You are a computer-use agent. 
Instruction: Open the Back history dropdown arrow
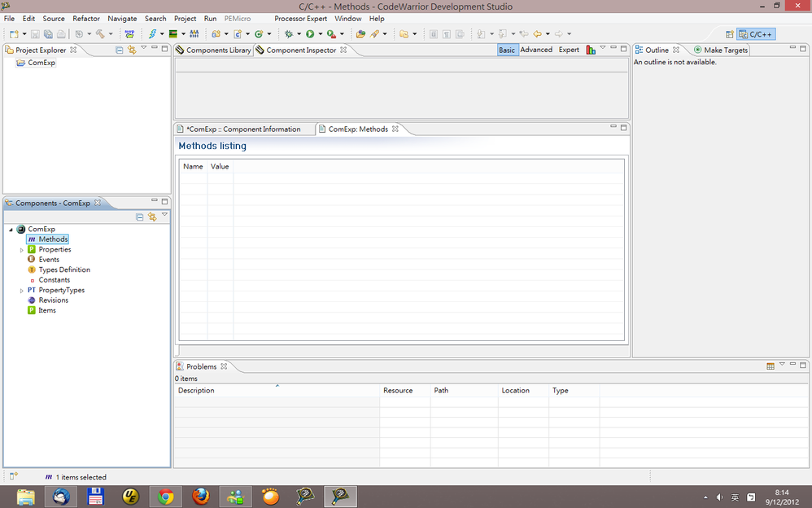click(548, 34)
